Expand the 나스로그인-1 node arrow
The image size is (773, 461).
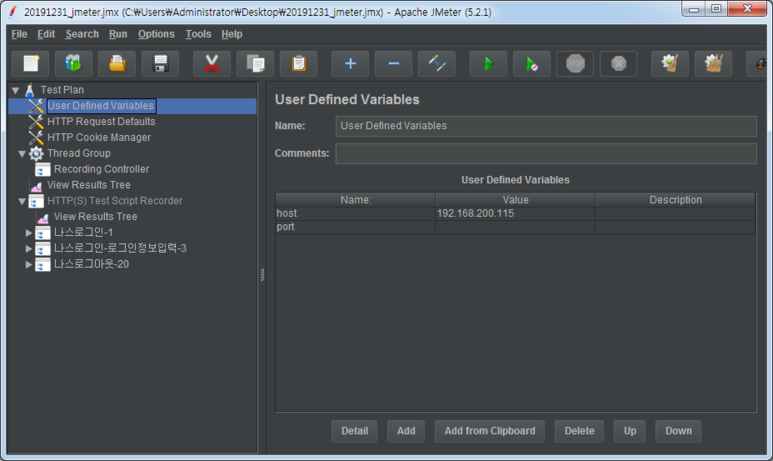point(29,233)
